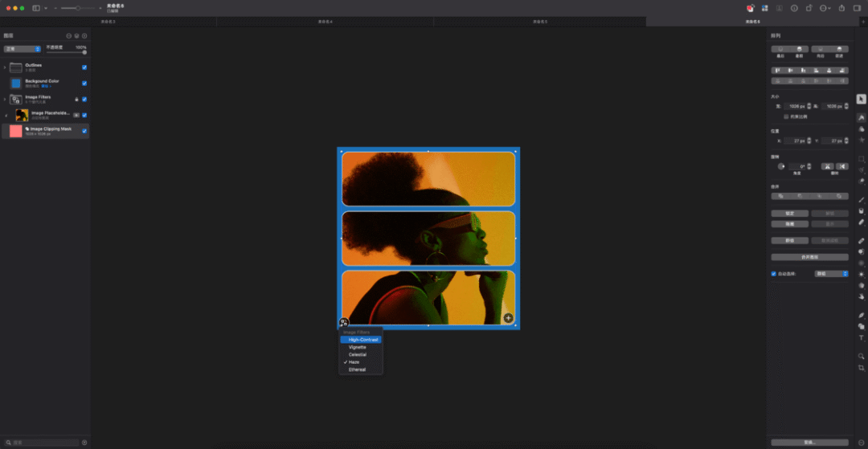Click the wide merge layers button in arrange panel
The width and height of the screenshot is (868, 449).
pos(809,257)
